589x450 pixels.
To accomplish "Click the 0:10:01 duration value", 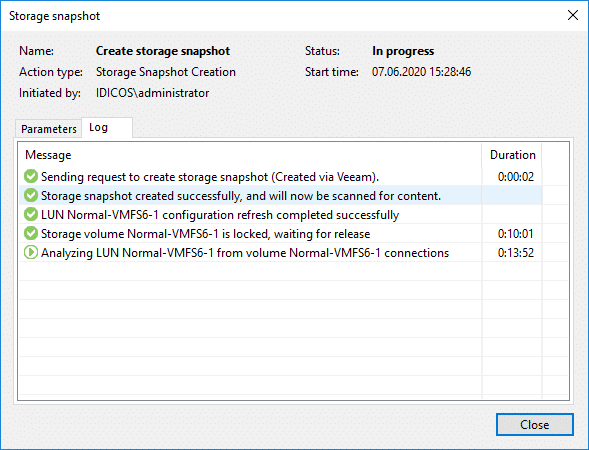I will (515, 234).
